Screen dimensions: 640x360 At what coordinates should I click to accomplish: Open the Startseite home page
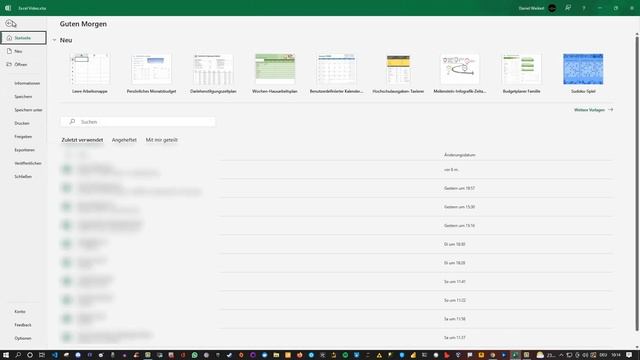[23, 38]
